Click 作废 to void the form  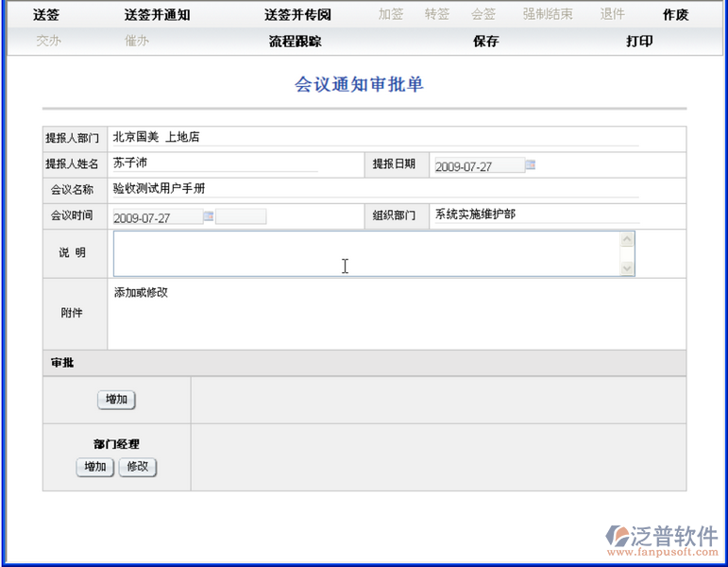[675, 15]
